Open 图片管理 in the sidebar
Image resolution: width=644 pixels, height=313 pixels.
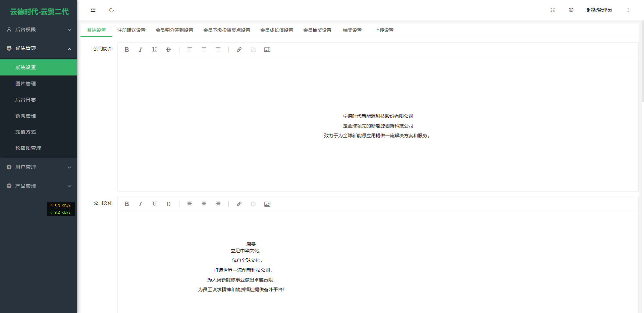pos(39,84)
